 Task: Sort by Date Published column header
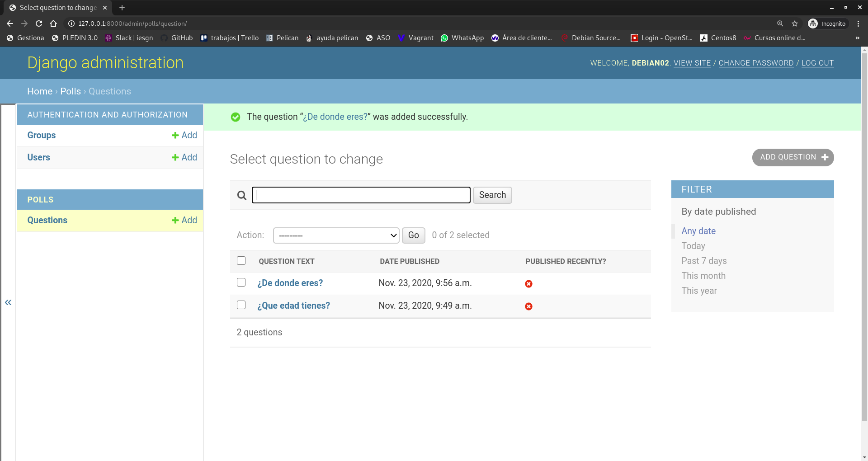point(409,261)
